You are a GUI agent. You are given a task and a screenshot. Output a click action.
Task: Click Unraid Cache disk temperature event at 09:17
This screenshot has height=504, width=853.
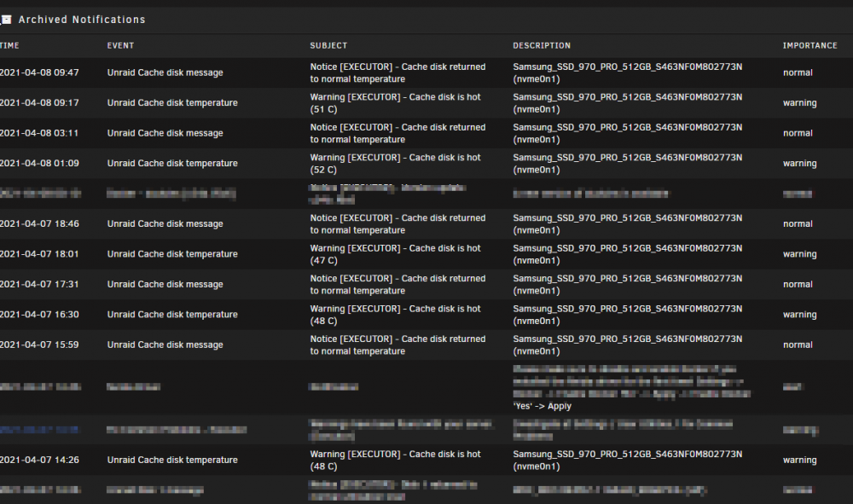coord(172,102)
